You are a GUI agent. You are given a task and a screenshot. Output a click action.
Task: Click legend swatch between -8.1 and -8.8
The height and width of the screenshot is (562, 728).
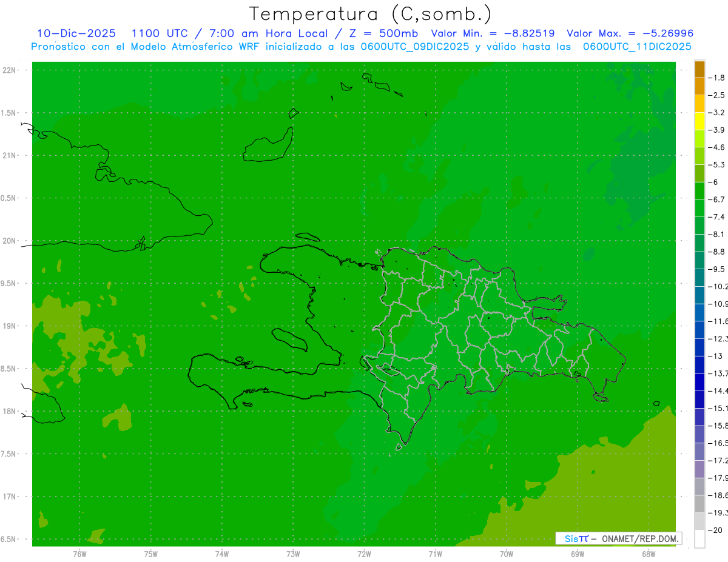(699, 243)
